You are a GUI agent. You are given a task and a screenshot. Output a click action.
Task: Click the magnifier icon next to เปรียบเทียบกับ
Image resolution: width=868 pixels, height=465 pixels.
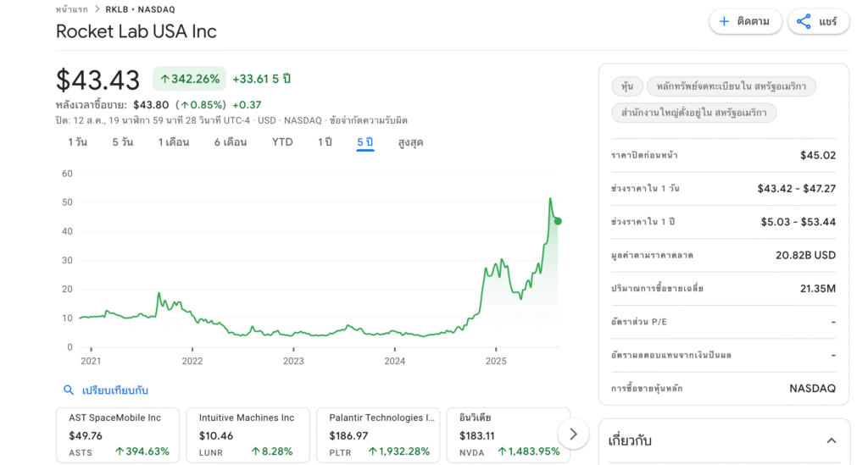tap(69, 390)
